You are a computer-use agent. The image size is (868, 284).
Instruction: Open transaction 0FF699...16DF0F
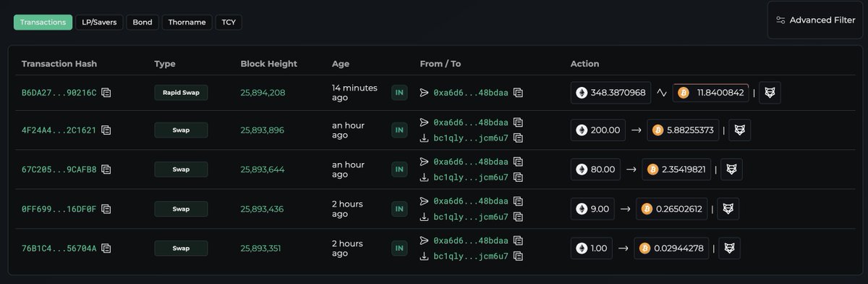[59, 209]
